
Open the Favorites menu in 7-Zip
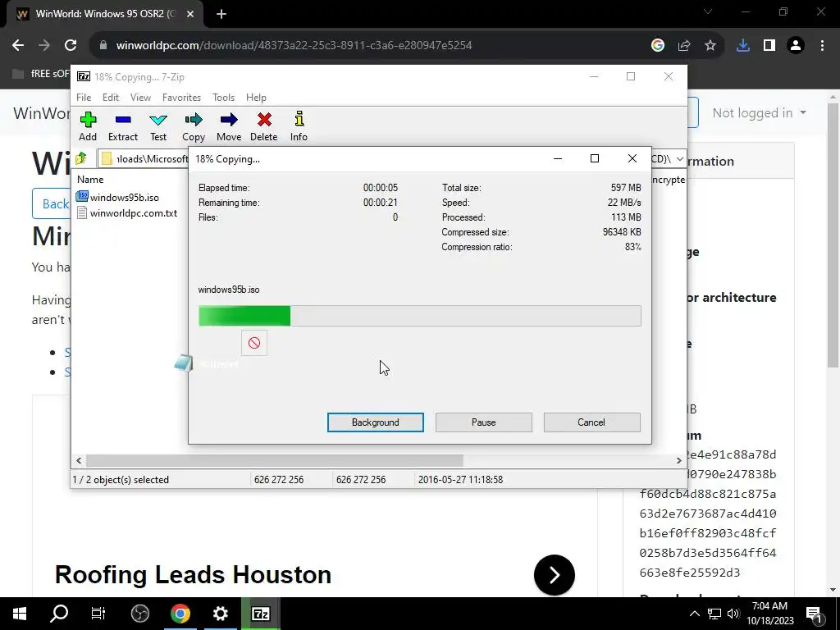(181, 98)
